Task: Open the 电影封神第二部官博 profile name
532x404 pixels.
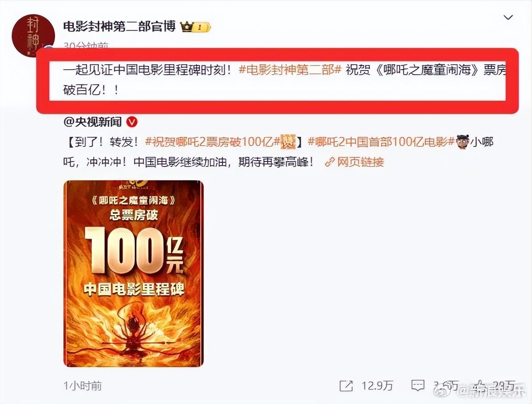Action: (x=119, y=26)
